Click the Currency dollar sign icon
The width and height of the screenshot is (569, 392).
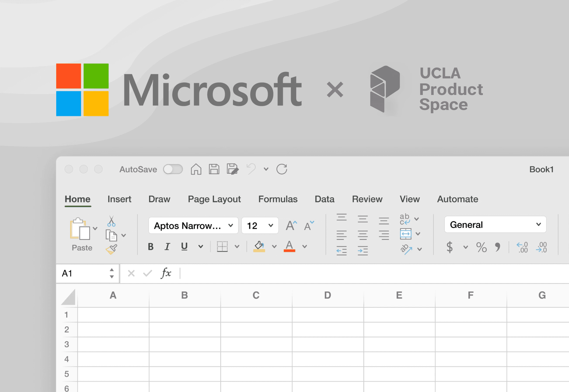450,247
